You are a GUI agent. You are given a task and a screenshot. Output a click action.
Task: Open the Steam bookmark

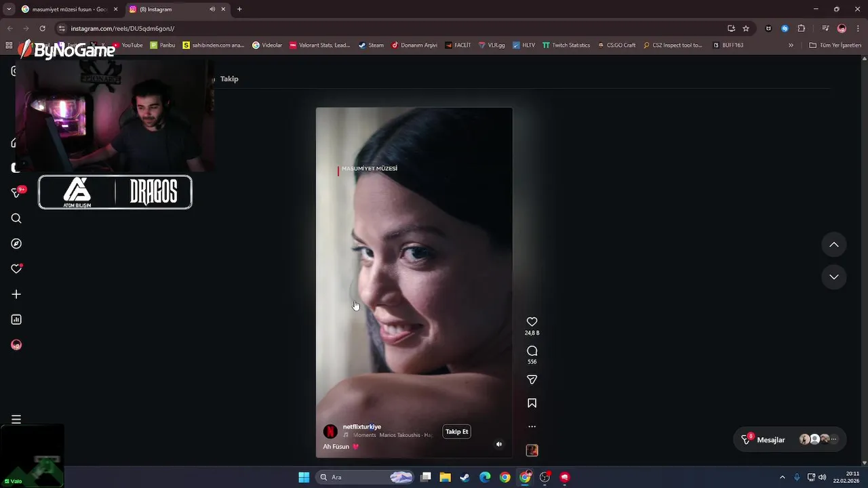coord(371,45)
